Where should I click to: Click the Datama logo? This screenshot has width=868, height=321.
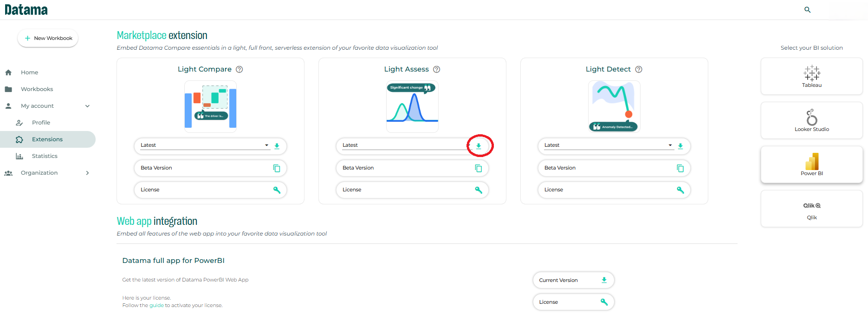[26, 10]
